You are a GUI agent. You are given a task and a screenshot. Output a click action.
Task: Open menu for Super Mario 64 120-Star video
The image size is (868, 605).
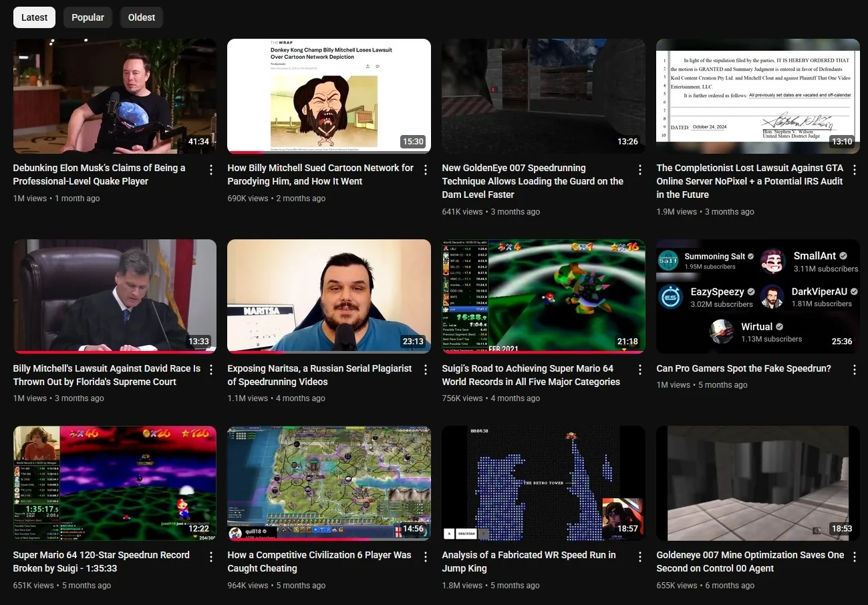click(x=211, y=557)
